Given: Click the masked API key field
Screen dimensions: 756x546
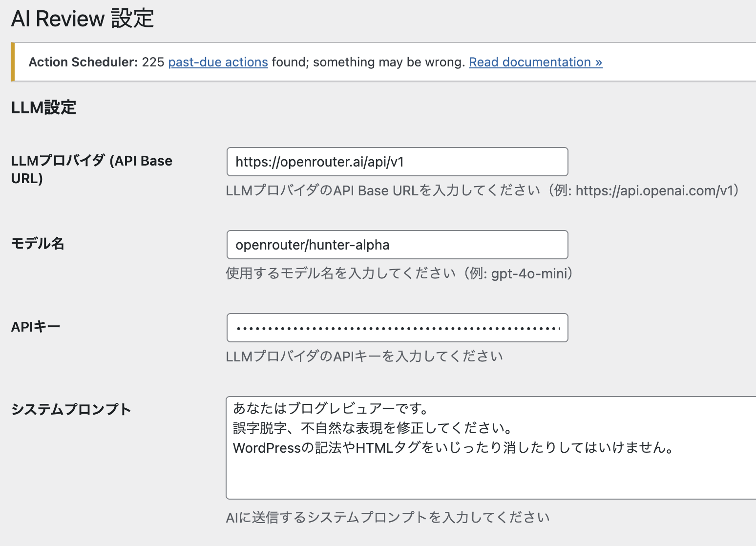Looking at the screenshot, I should 397,328.
